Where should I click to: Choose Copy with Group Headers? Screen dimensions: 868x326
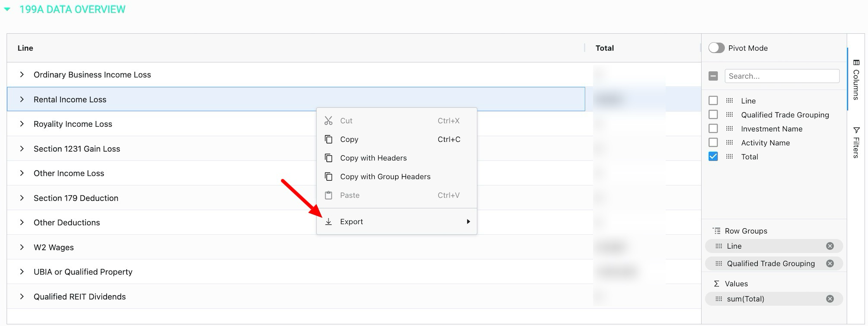385,177
